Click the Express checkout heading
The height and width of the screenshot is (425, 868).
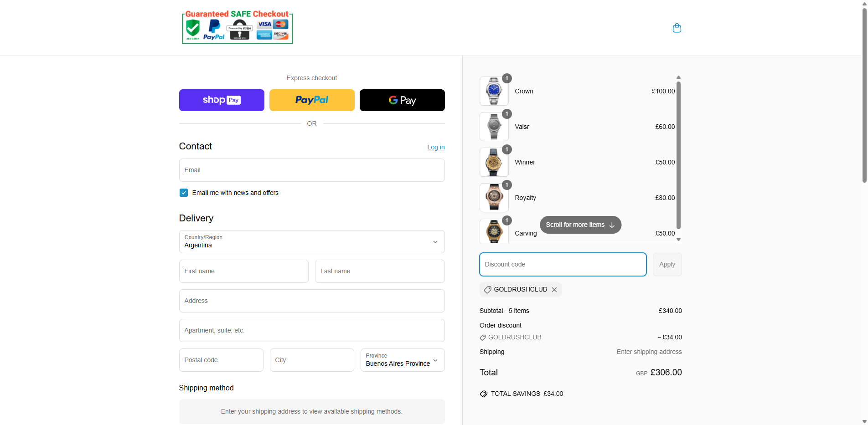312,78
